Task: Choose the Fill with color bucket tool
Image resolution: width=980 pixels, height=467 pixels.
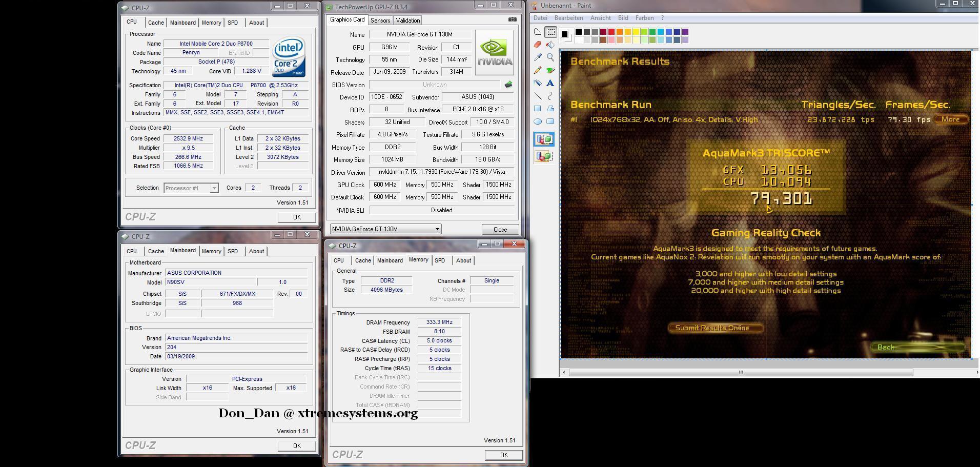Action: point(550,45)
